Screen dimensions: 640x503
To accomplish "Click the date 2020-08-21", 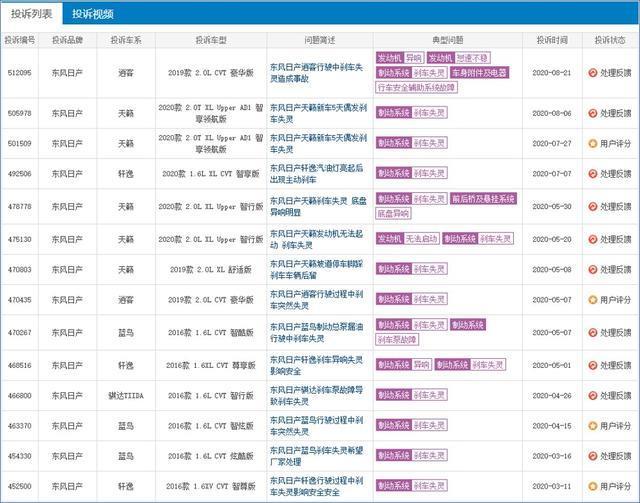I will [552, 73].
